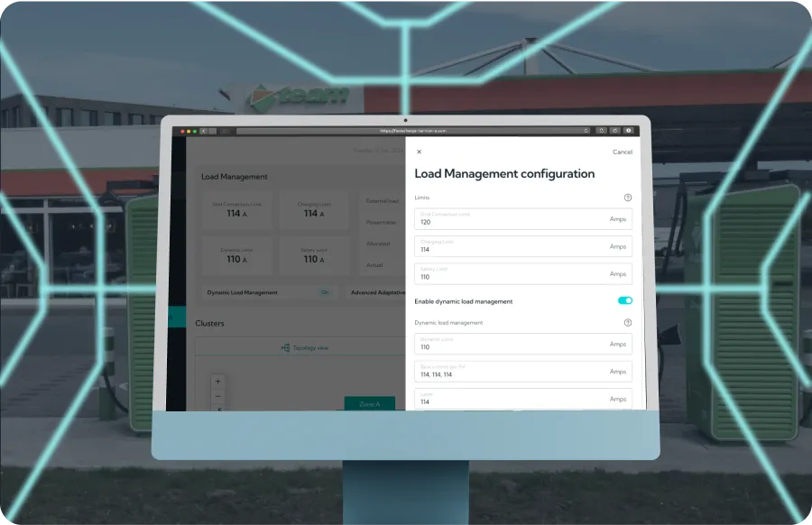Viewport: 812px width, 525px height.
Task: Edit the field containing 114, 114, 114
Action: 523,372
